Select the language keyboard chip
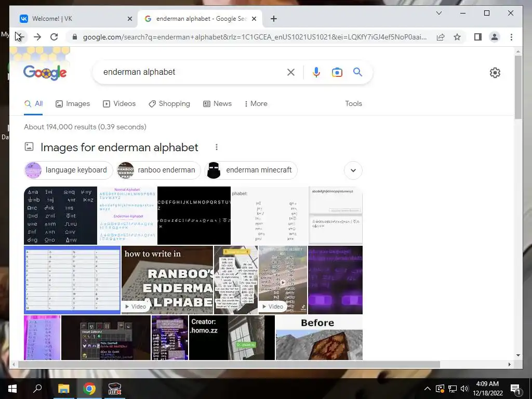The height and width of the screenshot is (399, 532). point(69,170)
